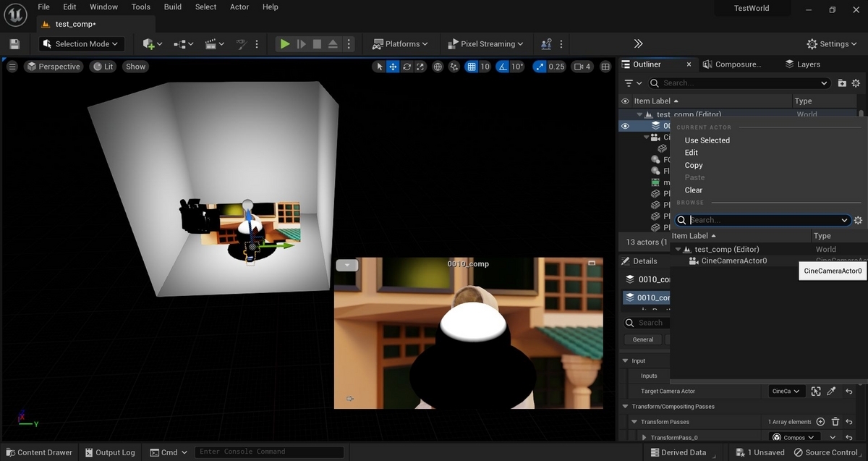Expand TransformPass_0 element
868x461 pixels.
pyautogui.click(x=644, y=437)
